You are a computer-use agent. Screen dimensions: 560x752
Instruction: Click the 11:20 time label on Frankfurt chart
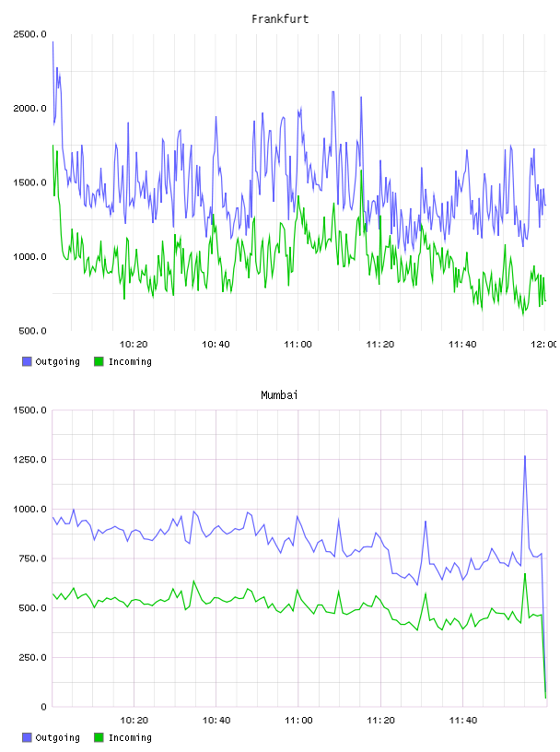(380, 345)
